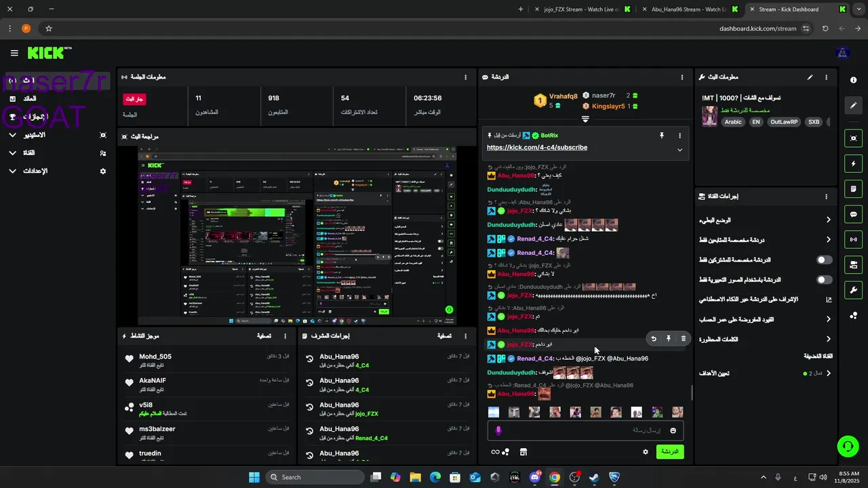Expand account age restrictions row chevron

829,319
